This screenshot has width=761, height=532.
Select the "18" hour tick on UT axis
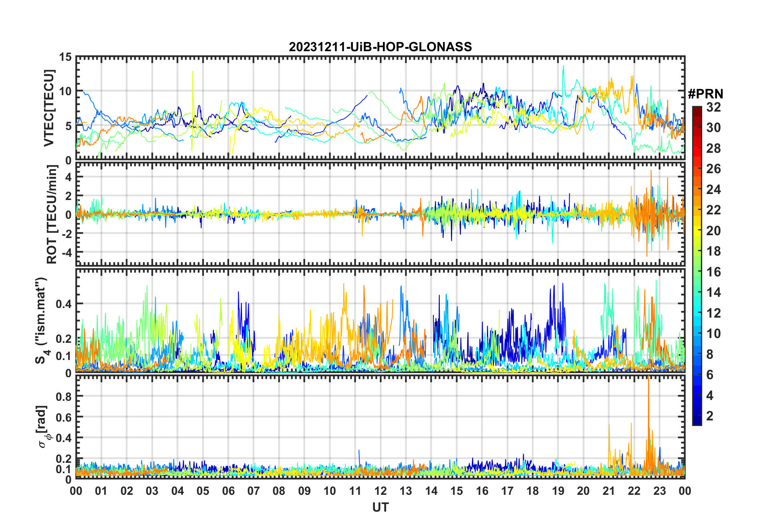pyautogui.click(x=533, y=491)
